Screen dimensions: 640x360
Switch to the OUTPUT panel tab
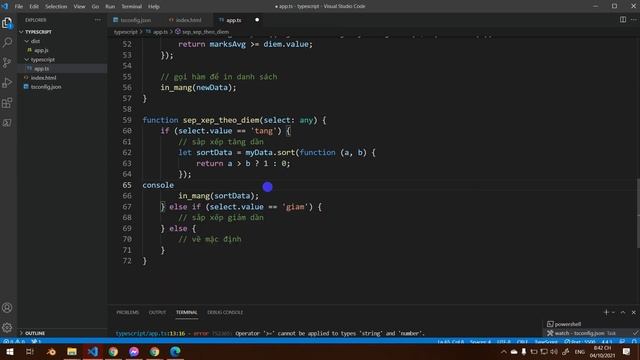point(157,312)
